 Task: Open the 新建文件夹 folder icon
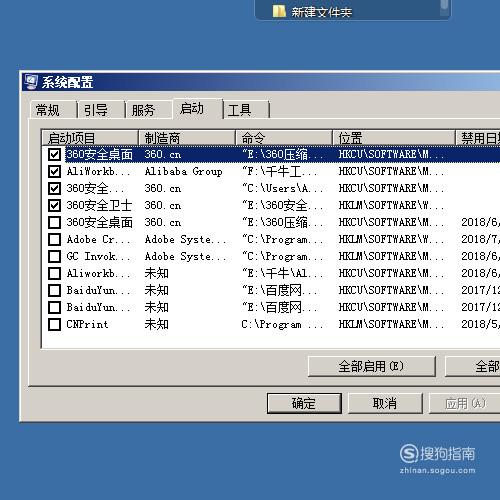[279, 12]
